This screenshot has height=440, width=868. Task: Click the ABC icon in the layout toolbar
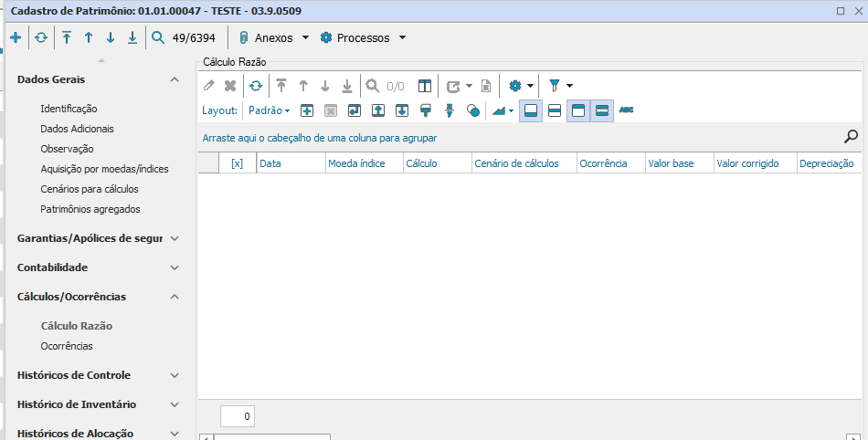tap(626, 110)
